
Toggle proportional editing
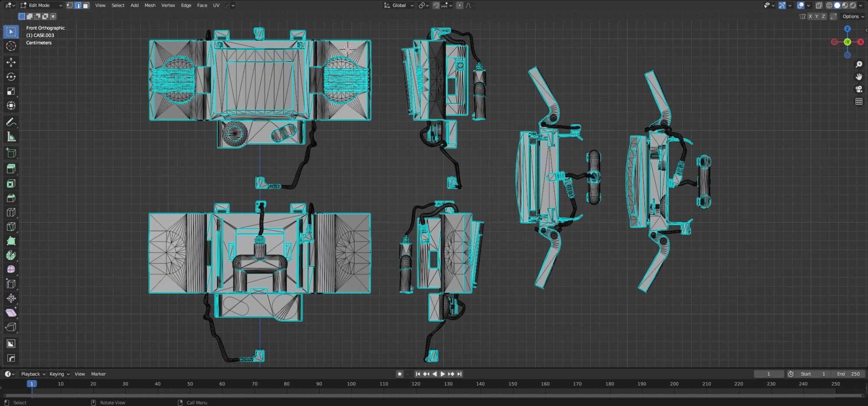tap(460, 6)
